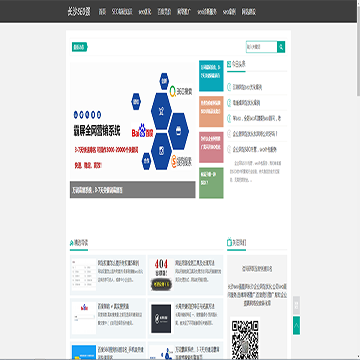Click the teal magnifier search button
The width and height of the screenshot is (360, 360).
coord(281,47)
